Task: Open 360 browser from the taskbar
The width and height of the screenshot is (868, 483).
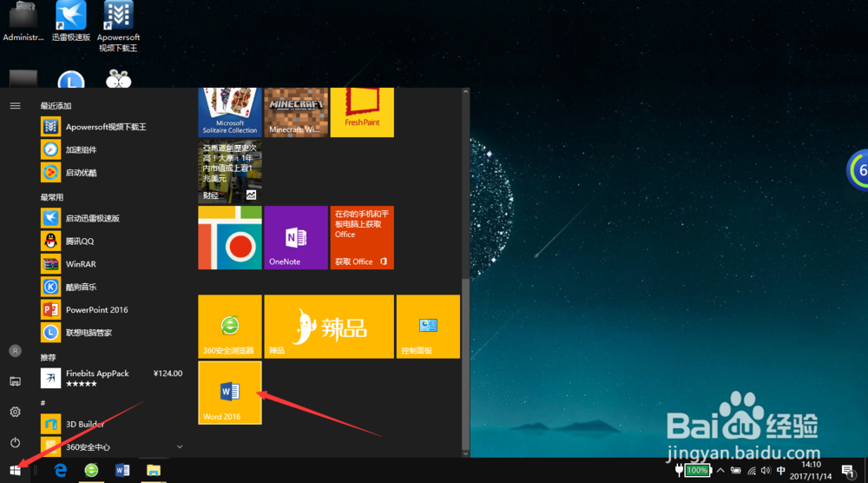Action: pyautogui.click(x=91, y=470)
